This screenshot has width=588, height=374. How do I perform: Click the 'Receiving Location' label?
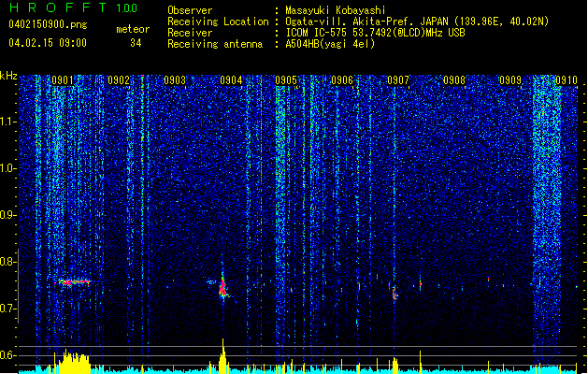(218, 22)
